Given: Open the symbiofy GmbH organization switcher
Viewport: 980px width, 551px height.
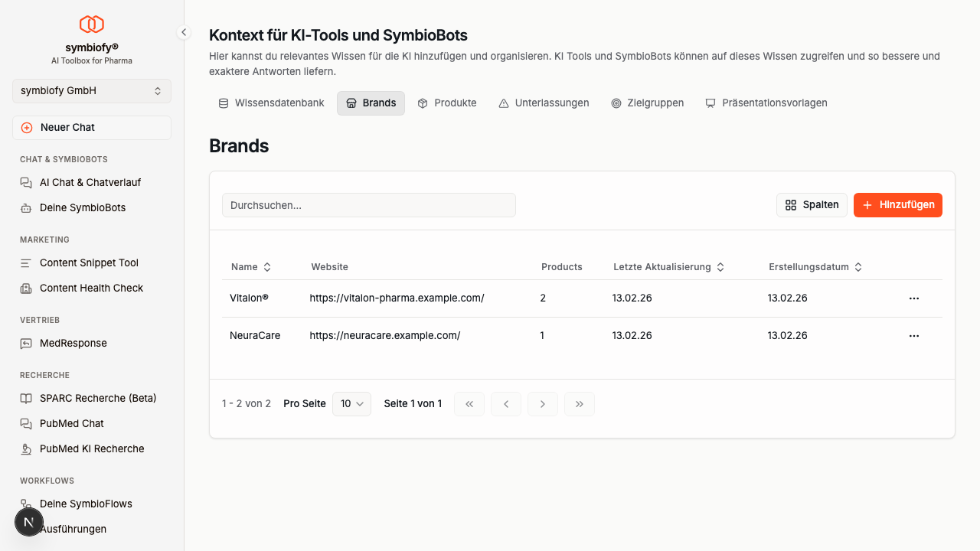Looking at the screenshot, I should click(92, 90).
